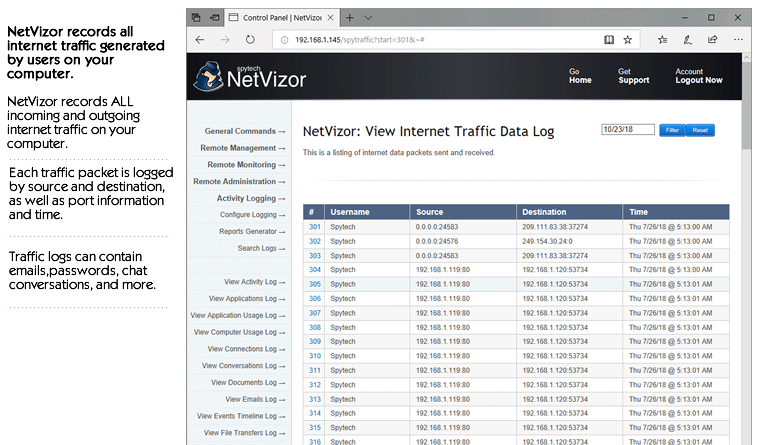Open View Applications Log

point(247,299)
